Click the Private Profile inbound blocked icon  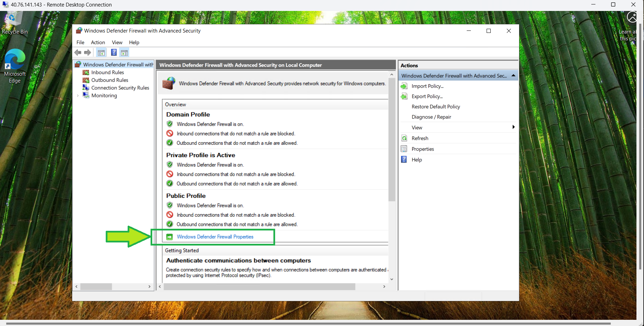170,174
